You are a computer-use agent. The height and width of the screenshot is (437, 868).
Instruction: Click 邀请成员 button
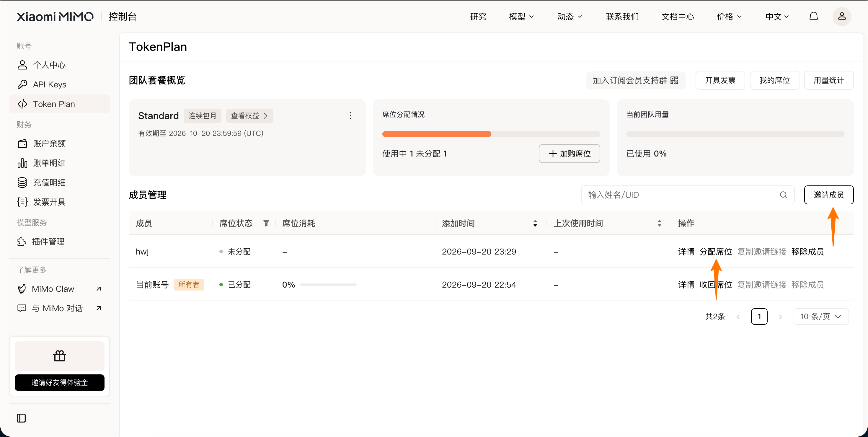(x=828, y=195)
